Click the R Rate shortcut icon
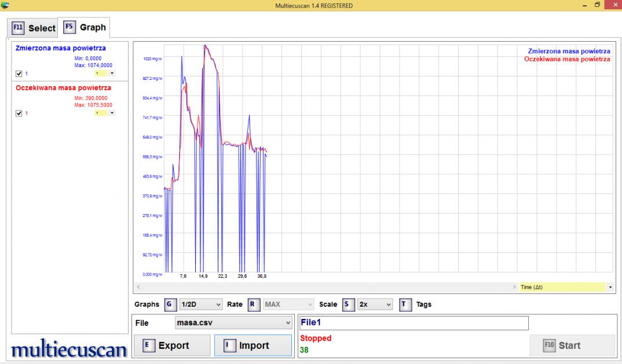The height and width of the screenshot is (364, 622). click(x=254, y=304)
